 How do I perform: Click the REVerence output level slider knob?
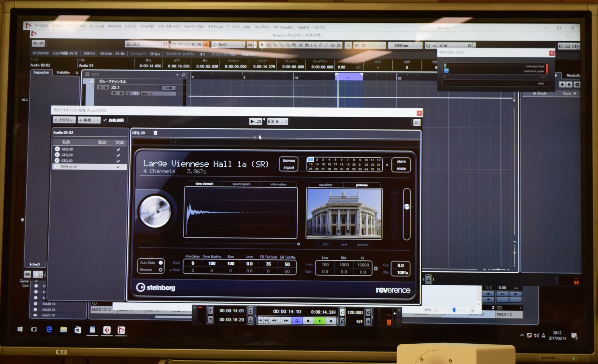(x=406, y=206)
